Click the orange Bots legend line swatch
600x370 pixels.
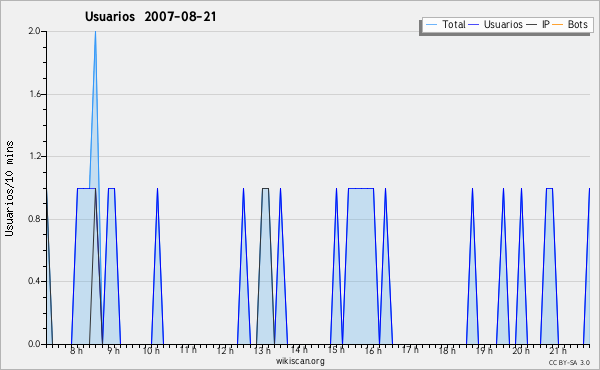[x=558, y=25]
